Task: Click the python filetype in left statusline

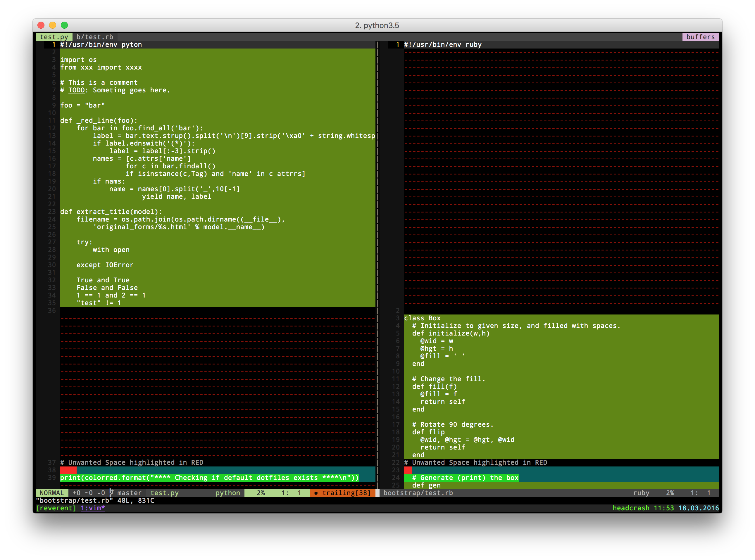Action: point(227,493)
